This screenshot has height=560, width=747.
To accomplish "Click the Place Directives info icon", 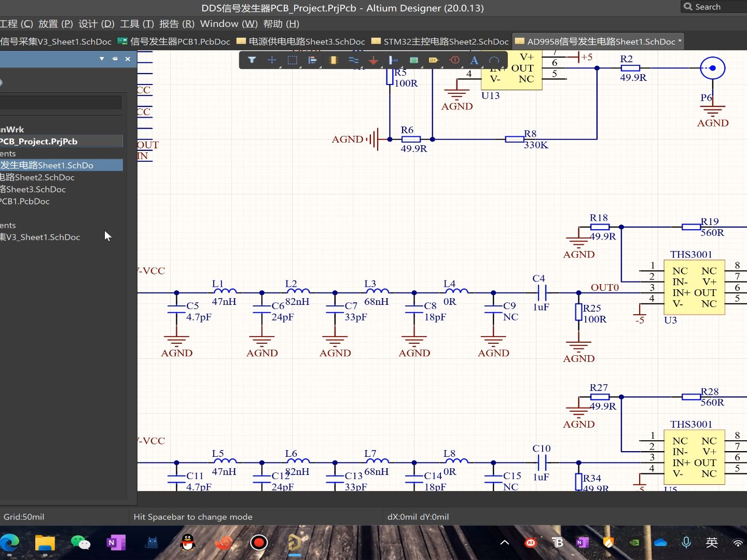I will (454, 60).
